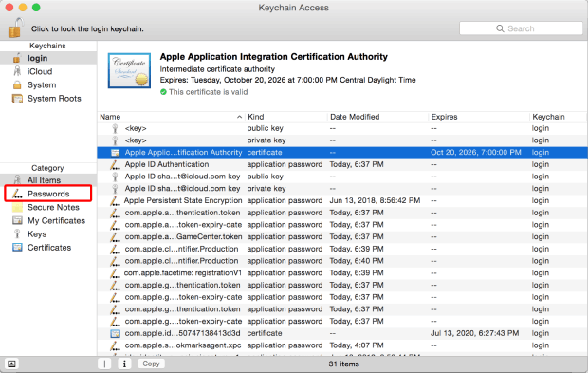Select Apple ID icloud.com public key row
This screenshot has width=588, height=373.
click(x=342, y=177)
